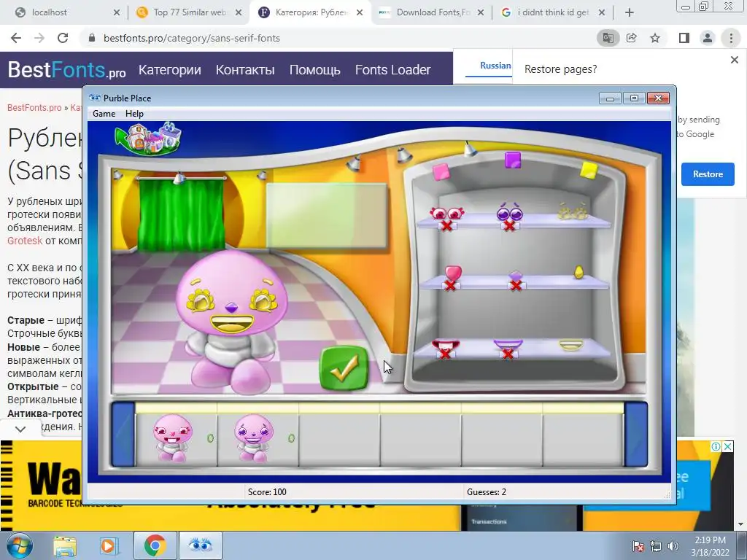Click the BestFonts.pro logo
747x560 pixels.
[x=66, y=70]
